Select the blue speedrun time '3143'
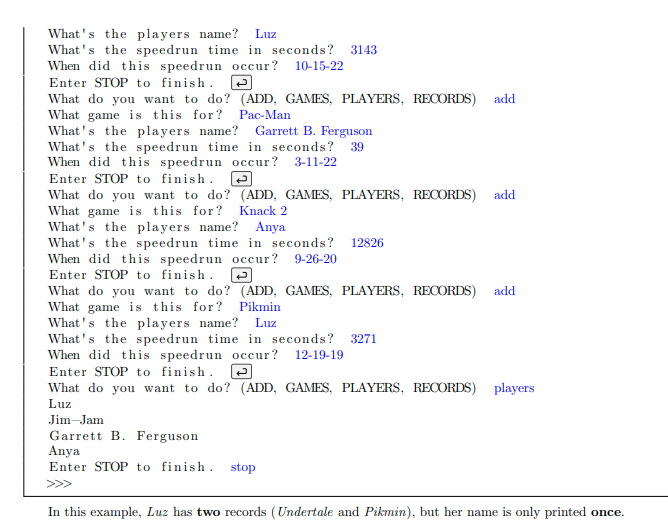The width and height of the screenshot is (668, 521). click(x=363, y=50)
